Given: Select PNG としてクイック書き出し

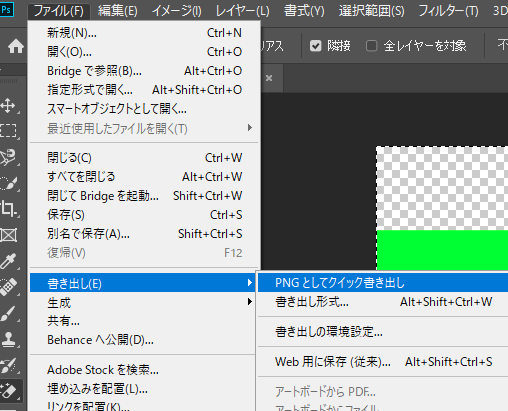Looking at the screenshot, I should point(383,283).
